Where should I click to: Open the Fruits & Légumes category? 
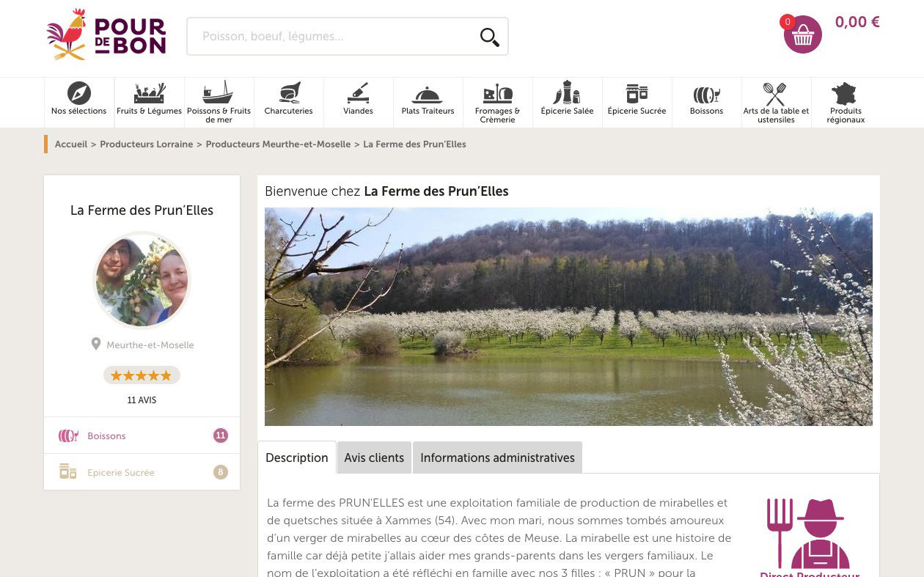point(149,103)
